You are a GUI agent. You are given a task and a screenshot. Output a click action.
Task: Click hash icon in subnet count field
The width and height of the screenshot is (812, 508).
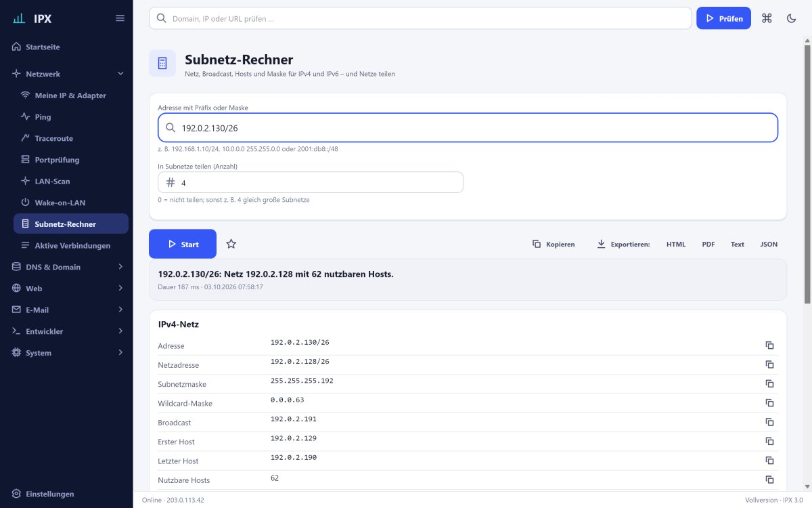[x=171, y=182]
